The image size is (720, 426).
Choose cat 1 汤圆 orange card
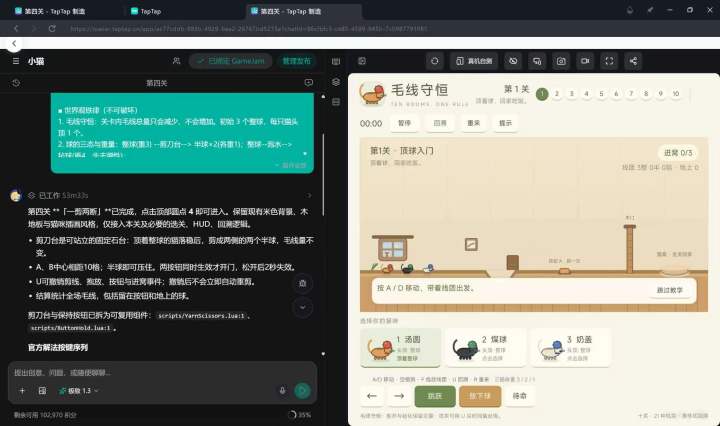coord(400,348)
